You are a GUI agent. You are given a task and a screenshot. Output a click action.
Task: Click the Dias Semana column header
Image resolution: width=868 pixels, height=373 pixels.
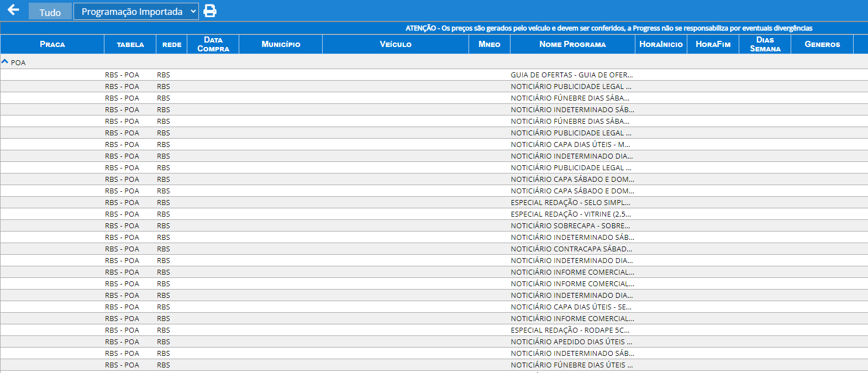coord(765,44)
